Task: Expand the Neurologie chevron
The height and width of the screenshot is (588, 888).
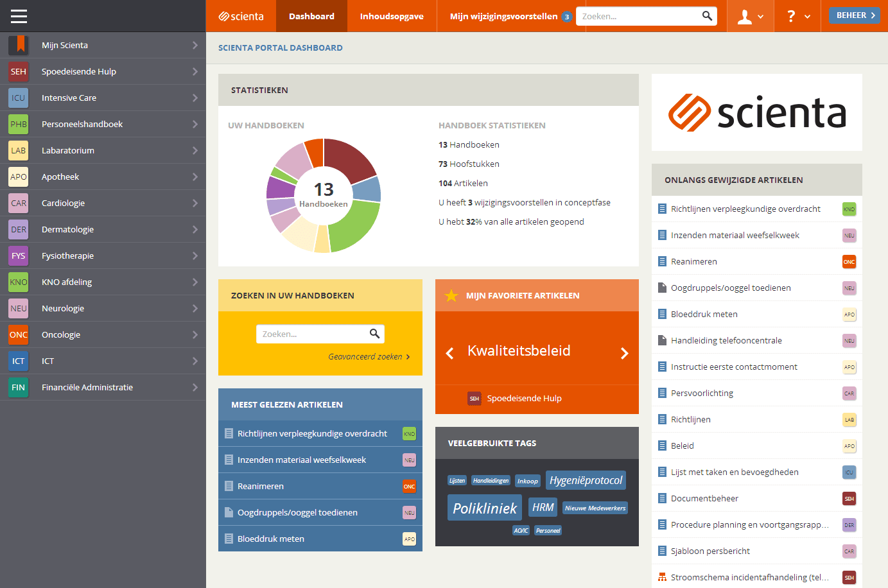Action: (195, 308)
